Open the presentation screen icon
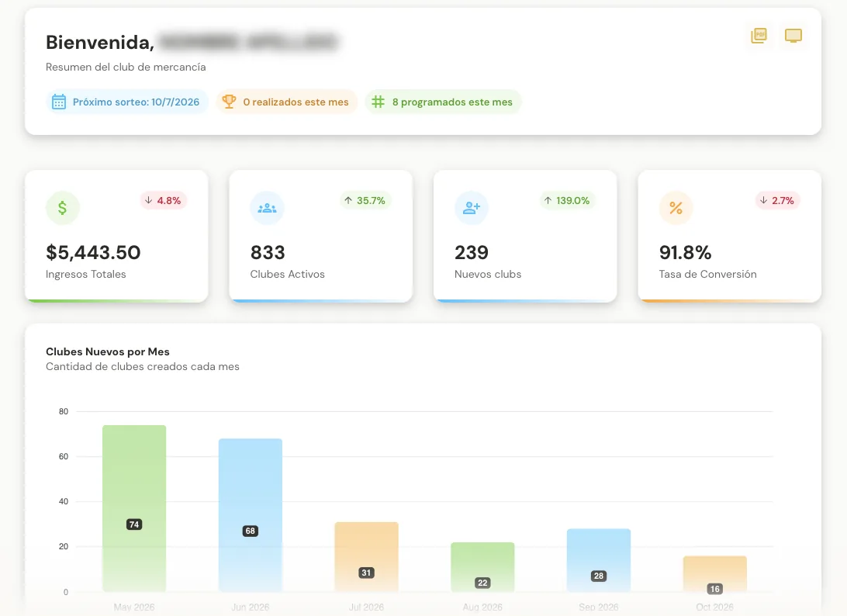This screenshot has width=847, height=616. coord(793,36)
